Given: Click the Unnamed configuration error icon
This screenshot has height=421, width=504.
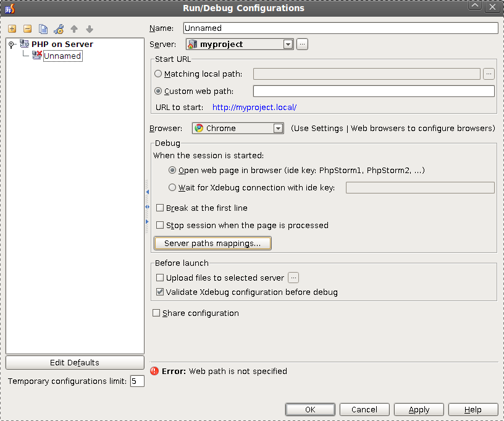Looking at the screenshot, I should [37, 55].
